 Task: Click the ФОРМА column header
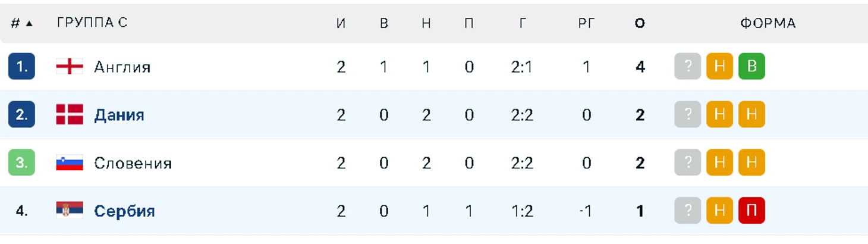(x=768, y=24)
